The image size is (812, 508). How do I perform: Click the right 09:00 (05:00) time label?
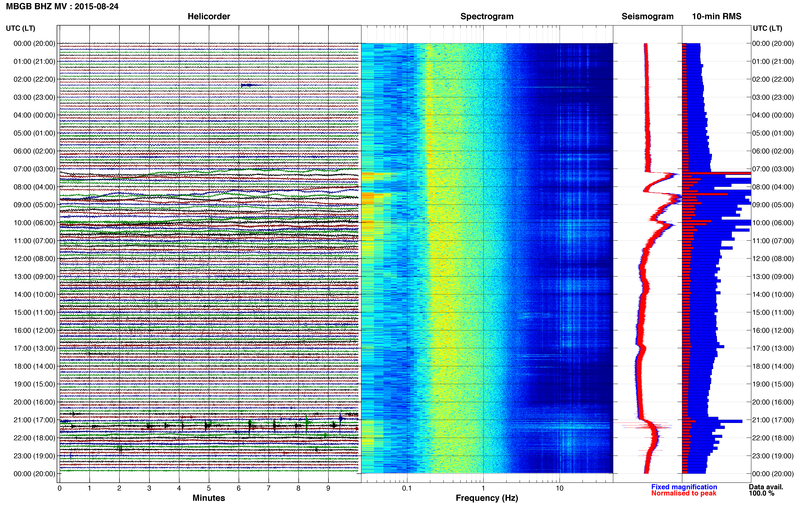(x=773, y=205)
